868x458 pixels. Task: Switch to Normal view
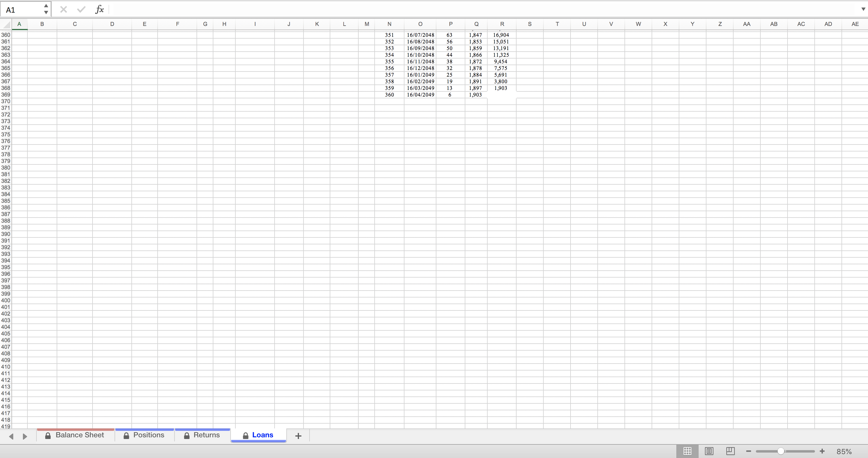(687, 451)
